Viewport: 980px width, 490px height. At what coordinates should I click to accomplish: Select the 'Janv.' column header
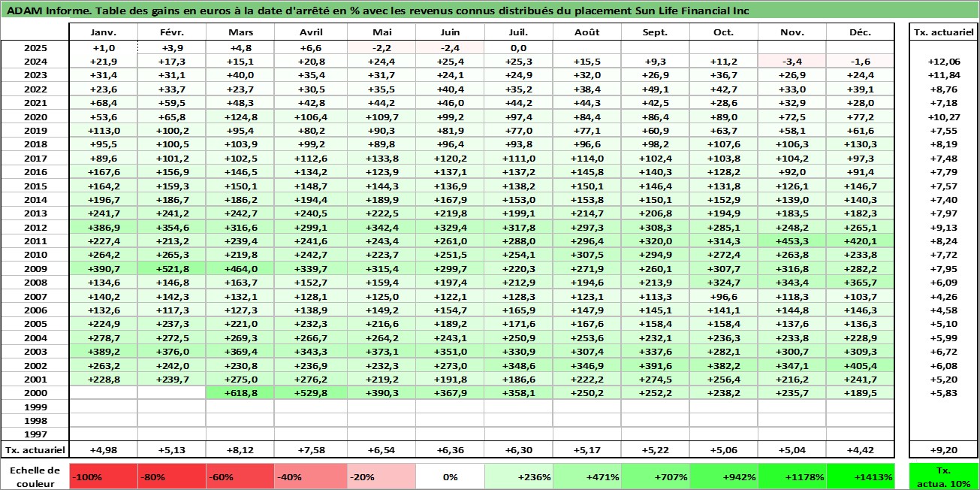(x=103, y=33)
